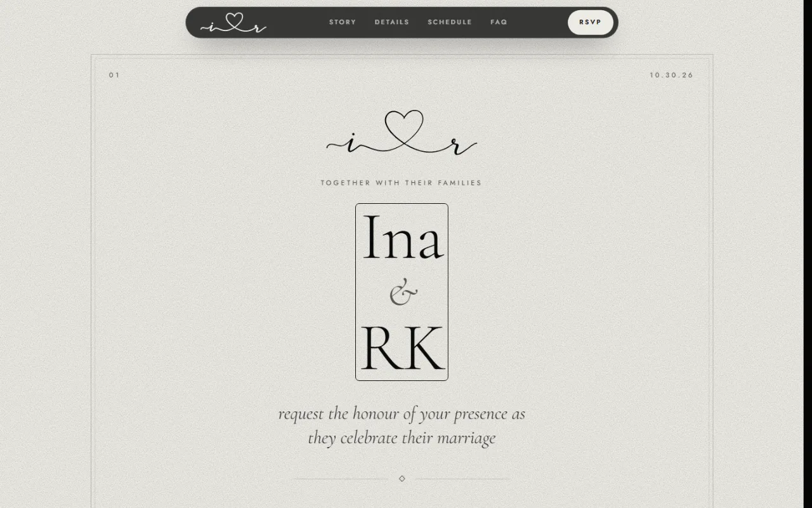Click the page's vertical scrollbar
Image resolution: width=812 pixels, height=508 pixels.
click(x=808, y=254)
